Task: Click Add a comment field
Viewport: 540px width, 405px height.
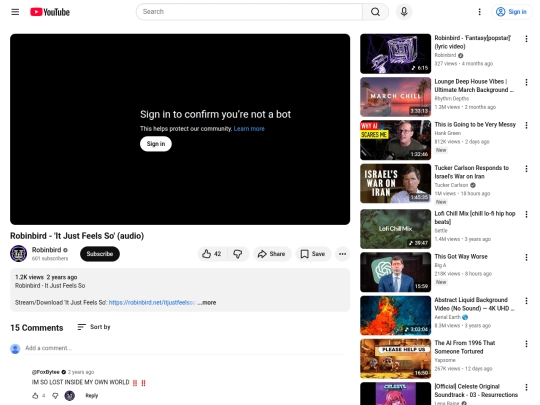Action: click(184, 348)
